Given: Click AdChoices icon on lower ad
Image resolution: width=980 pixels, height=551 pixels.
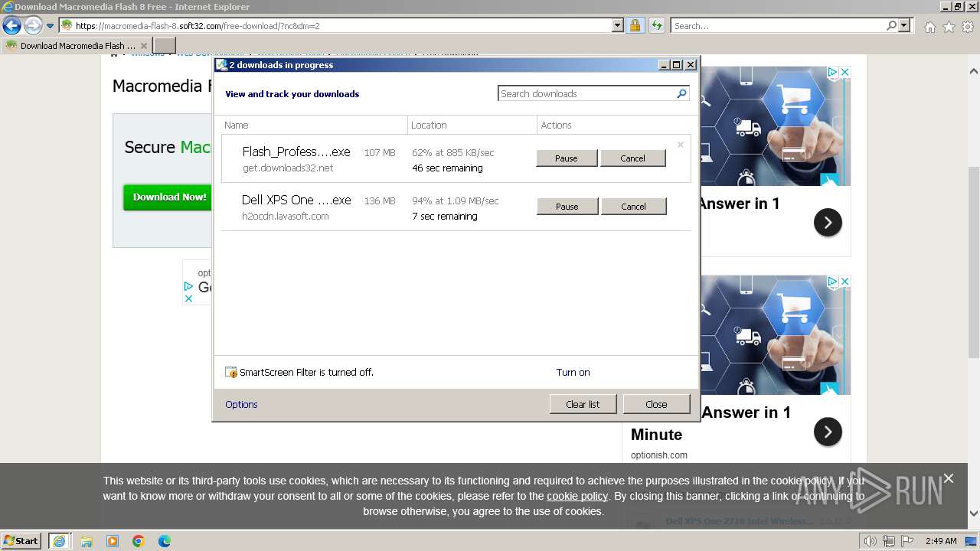Looking at the screenshot, I should 832,282.
